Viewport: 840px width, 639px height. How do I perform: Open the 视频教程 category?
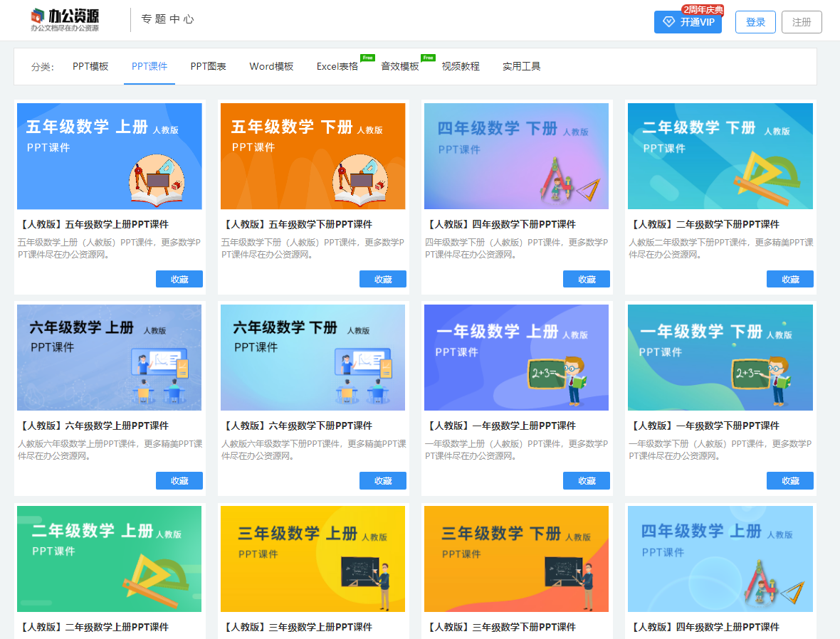pos(461,66)
